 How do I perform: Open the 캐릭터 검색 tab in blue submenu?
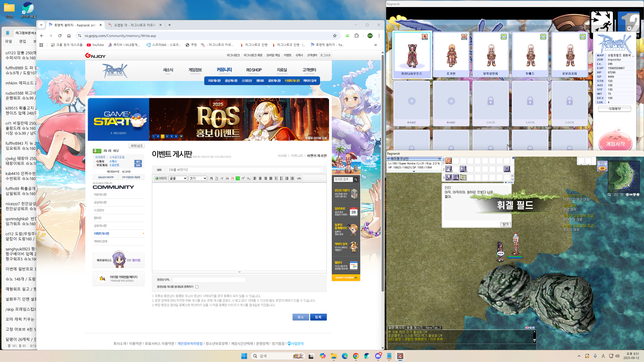pyautogui.click(x=310, y=81)
